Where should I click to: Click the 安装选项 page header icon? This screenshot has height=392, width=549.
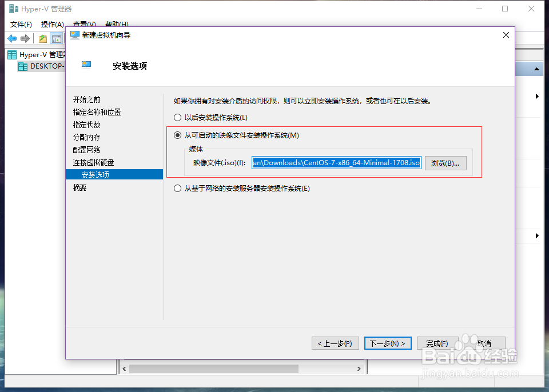coord(87,65)
